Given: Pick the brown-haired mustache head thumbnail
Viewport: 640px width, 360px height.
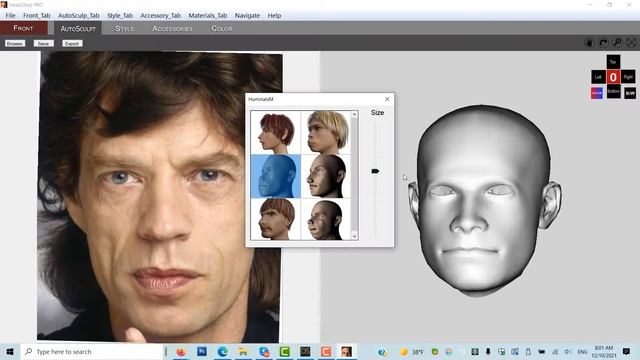Looking at the screenshot, I should click(x=276, y=219).
